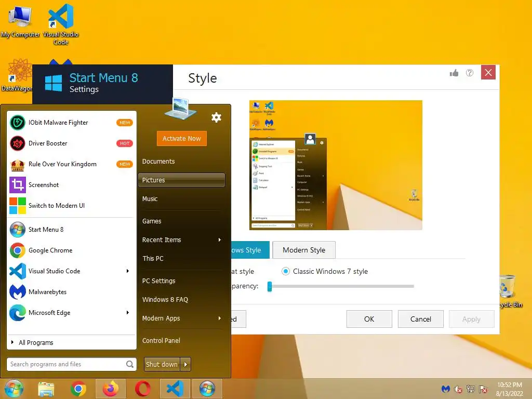Viewport: 532px width, 399px height.
Task: Open Firefox from the taskbar
Action: (x=111, y=389)
